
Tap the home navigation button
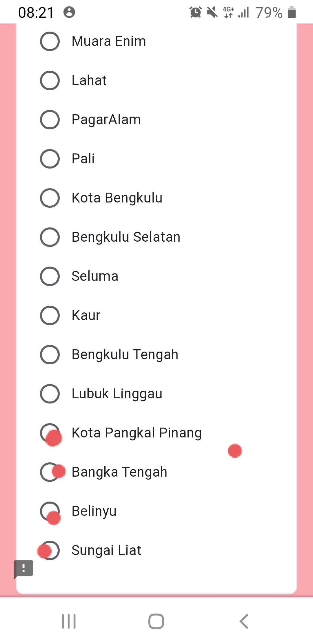click(x=156, y=621)
